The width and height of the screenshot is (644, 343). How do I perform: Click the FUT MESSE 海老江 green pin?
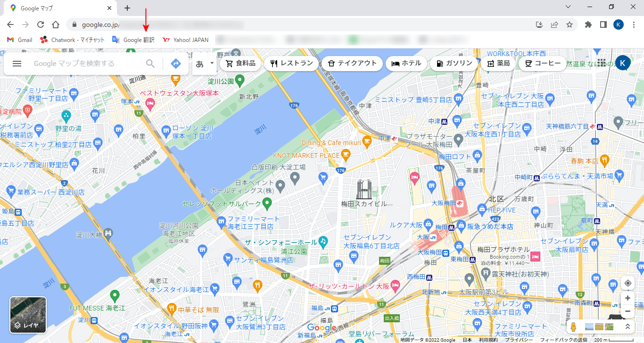point(114,296)
